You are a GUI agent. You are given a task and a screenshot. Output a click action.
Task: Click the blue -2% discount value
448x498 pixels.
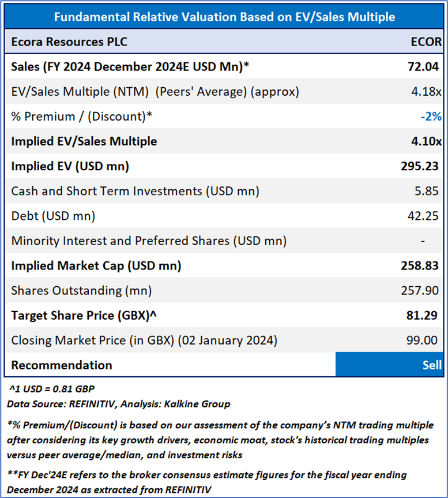click(431, 116)
